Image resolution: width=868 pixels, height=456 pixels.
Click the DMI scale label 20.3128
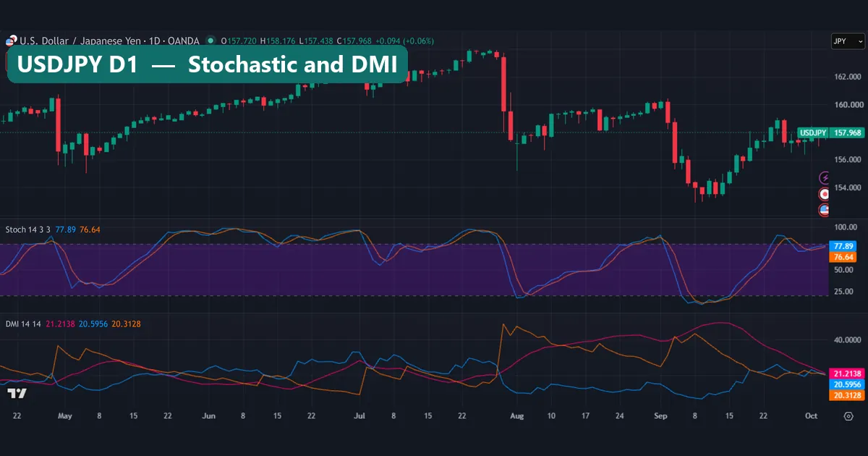(x=847, y=395)
